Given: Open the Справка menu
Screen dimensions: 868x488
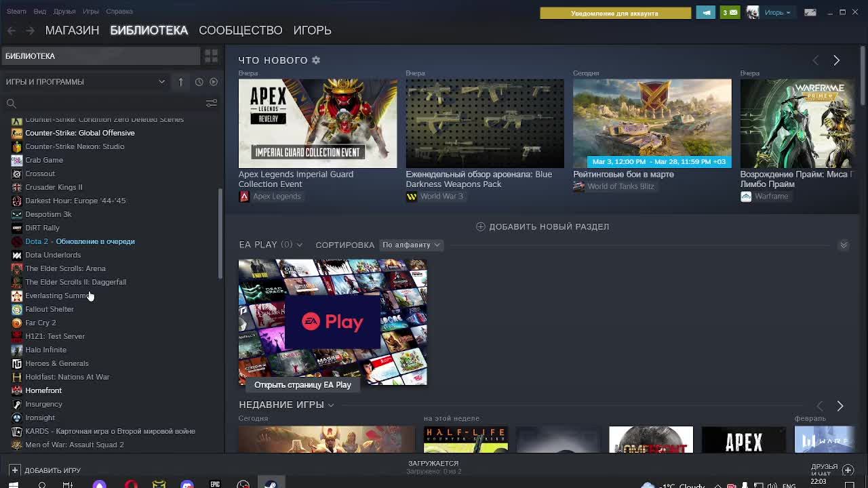Looking at the screenshot, I should click(119, 12).
